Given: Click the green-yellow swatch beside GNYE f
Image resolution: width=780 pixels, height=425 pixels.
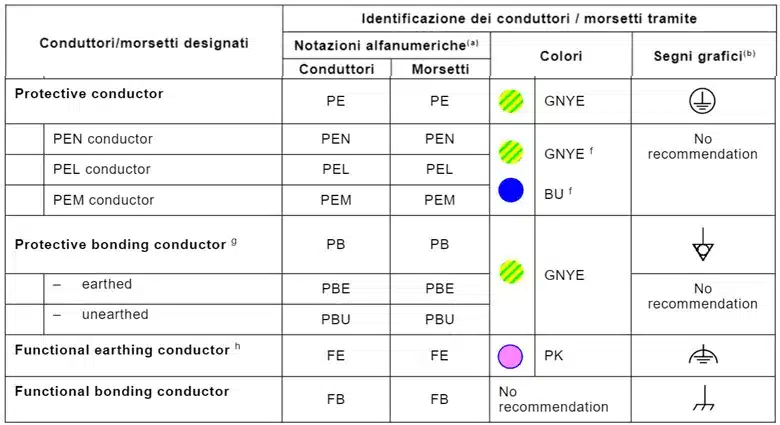Looking at the screenshot, I should pyautogui.click(x=511, y=153).
